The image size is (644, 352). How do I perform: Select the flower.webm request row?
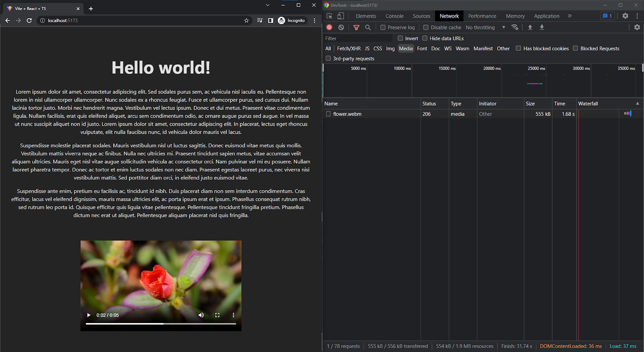[347, 114]
